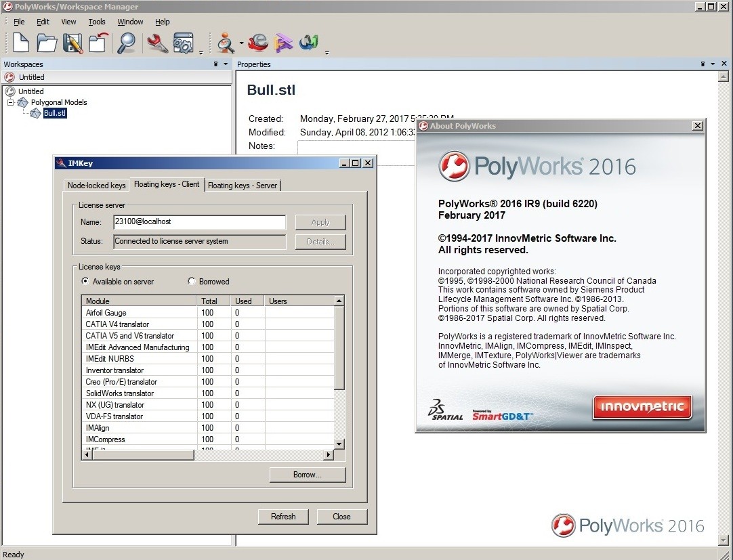Click the license list horizontal scrollbar thumb
The height and width of the screenshot is (560, 733).
(x=143, y=454)
